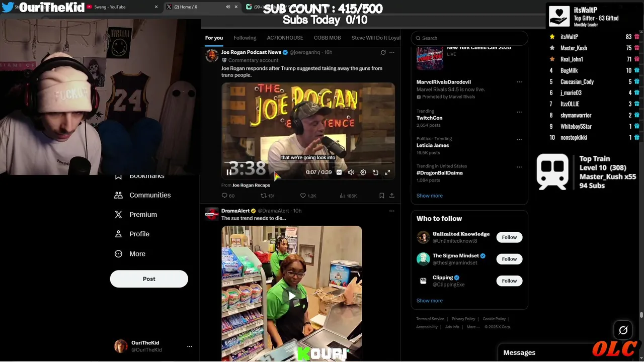644x362 pixels.
Task: Open Cookie Policy link
Action: coord(494,319)
